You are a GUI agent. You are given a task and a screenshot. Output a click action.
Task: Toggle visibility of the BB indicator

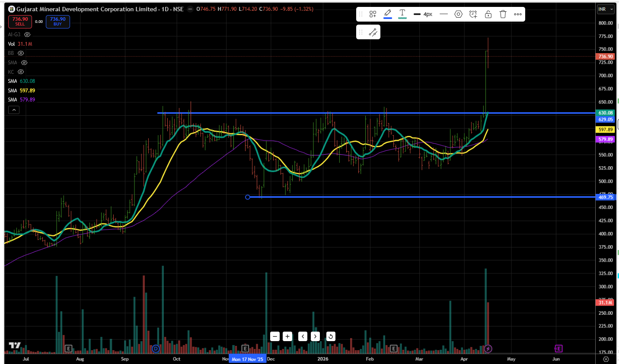21,53
